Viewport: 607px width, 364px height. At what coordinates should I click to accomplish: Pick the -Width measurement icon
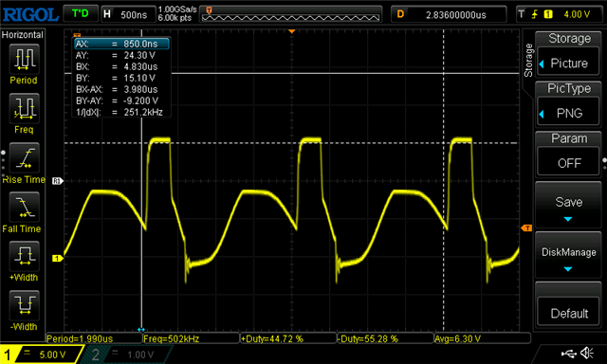[24, 305]
